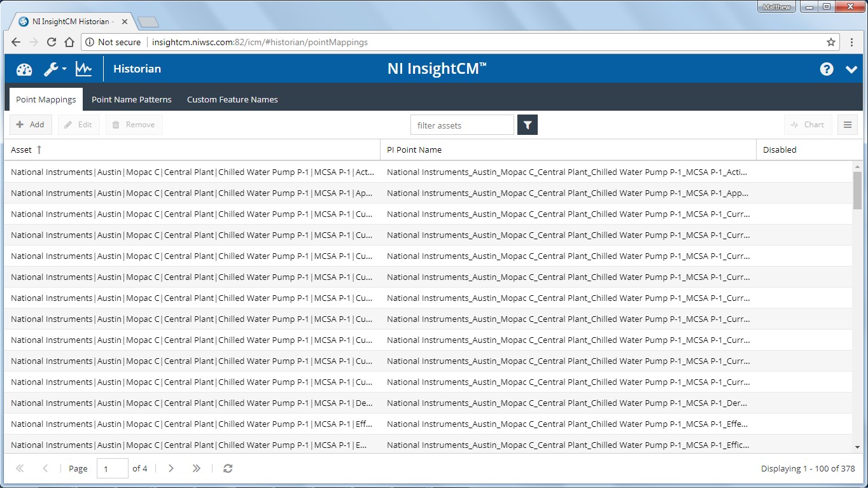This screenshot has width=868, height=488.
Task: Bookmark this page with star icon
Action: 830,43
